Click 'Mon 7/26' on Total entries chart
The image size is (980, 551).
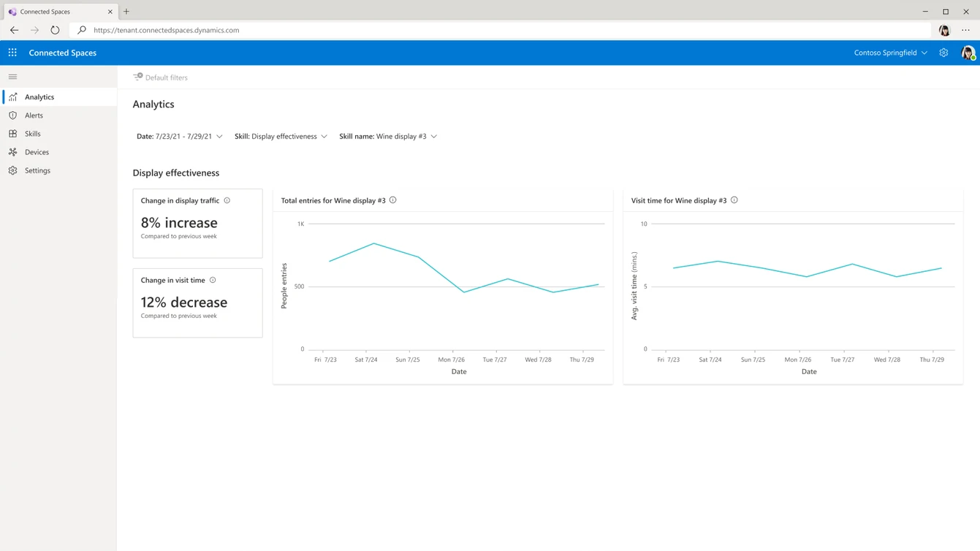(452, 360)
